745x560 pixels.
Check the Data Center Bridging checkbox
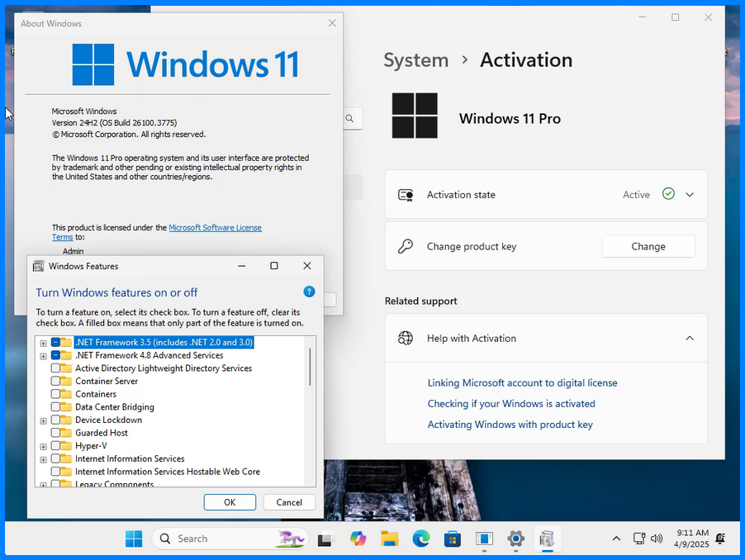[x=55, y=406]
